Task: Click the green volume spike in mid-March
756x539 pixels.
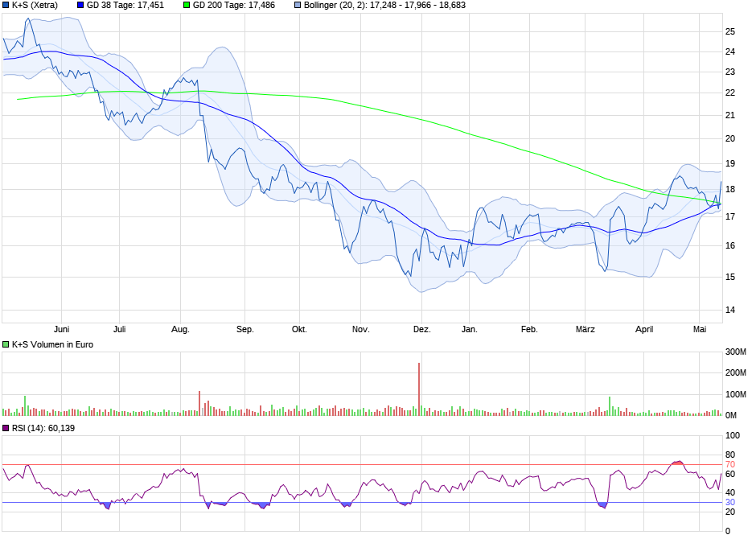Action: tap(610, 406)
